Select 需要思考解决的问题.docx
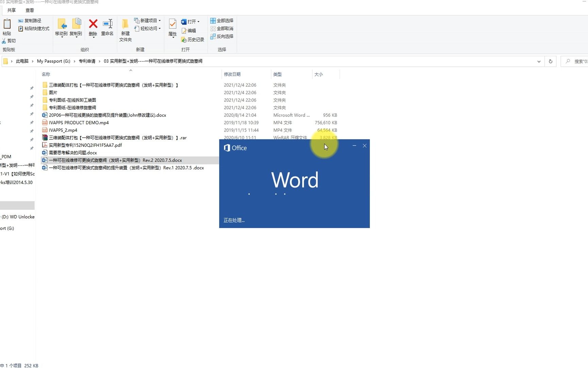588x368 pixels. [73, 153]
